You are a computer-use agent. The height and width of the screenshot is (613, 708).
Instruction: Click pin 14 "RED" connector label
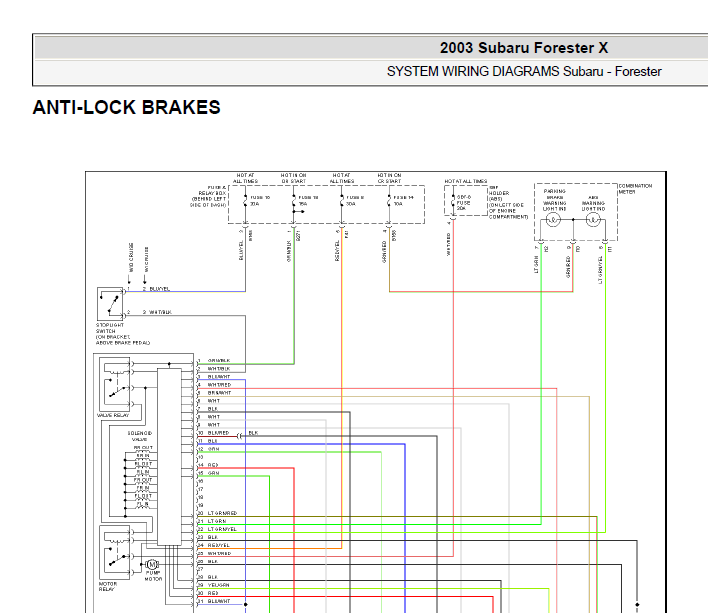click(x=213, y=465)
